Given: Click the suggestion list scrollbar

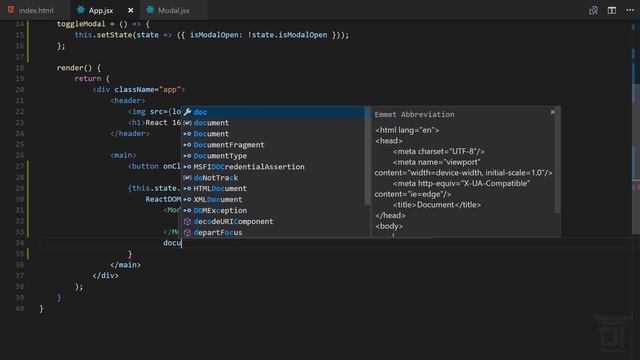Looking at the screenshot, I should (x=367, y=156).
